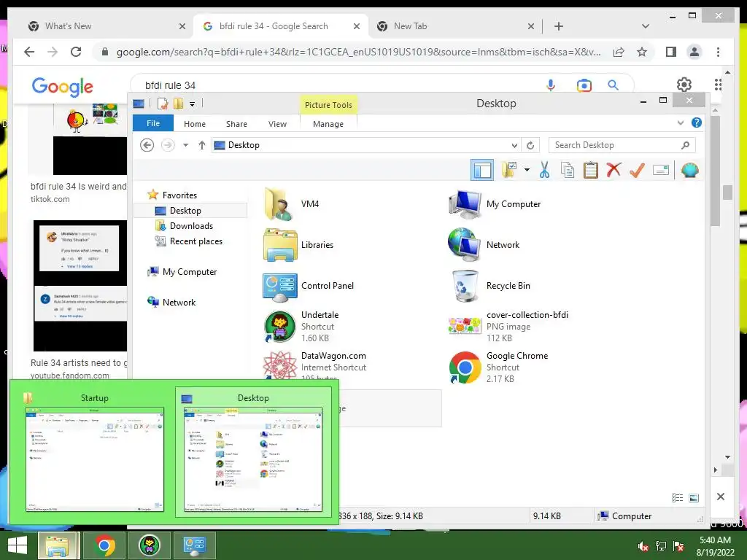
Task: Select the Recycle Bin item
Action: (x=490, y=286)
